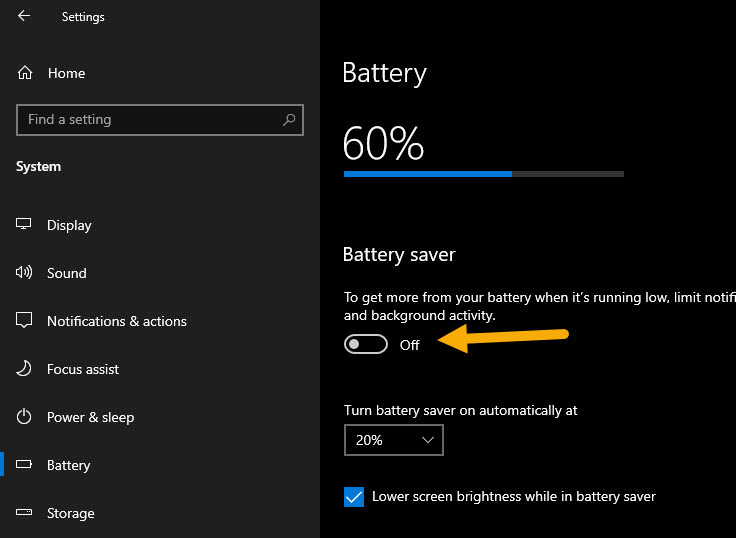Viewport: 736px width, 538px height.
Task: Turn on the Battery saver toggle
Action: pyautogui.click(x=365, y=344)
